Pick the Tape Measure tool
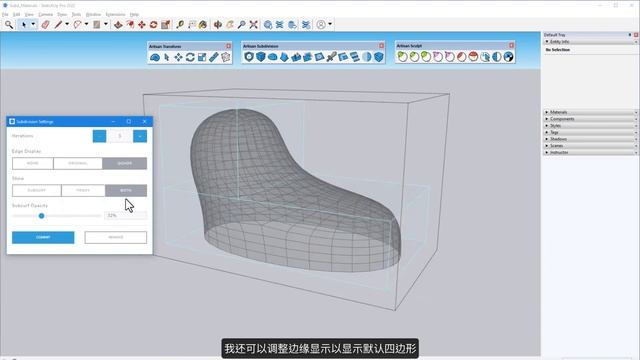Screen dimensions: 640x360 coord(180,25)
